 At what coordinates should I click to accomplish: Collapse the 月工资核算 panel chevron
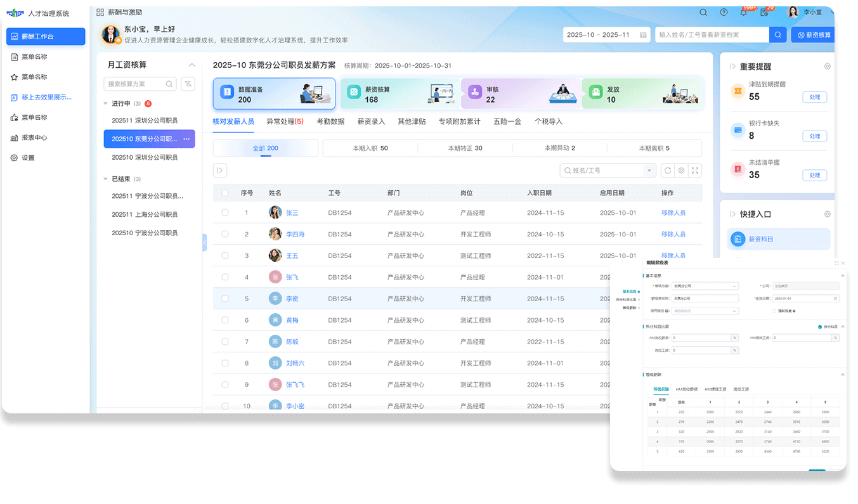tap(192, 65)
